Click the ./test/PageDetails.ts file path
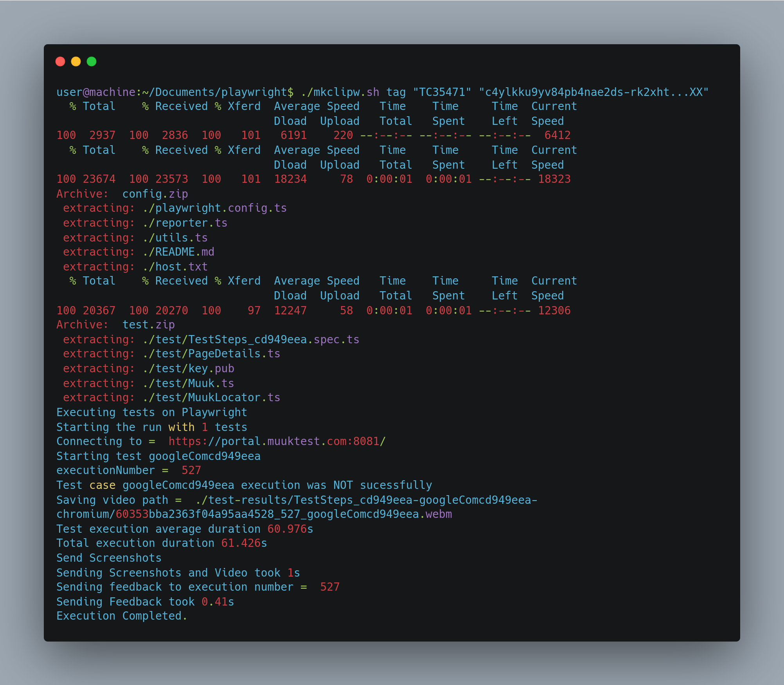Image resolution: width=784 pixels, height=685 pixels. [211, 353]
